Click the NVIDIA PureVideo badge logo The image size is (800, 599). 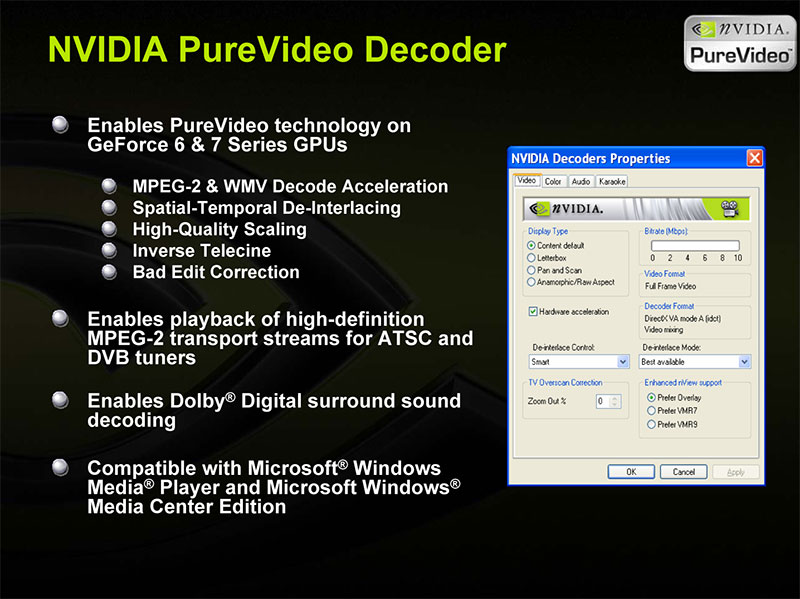740,43
